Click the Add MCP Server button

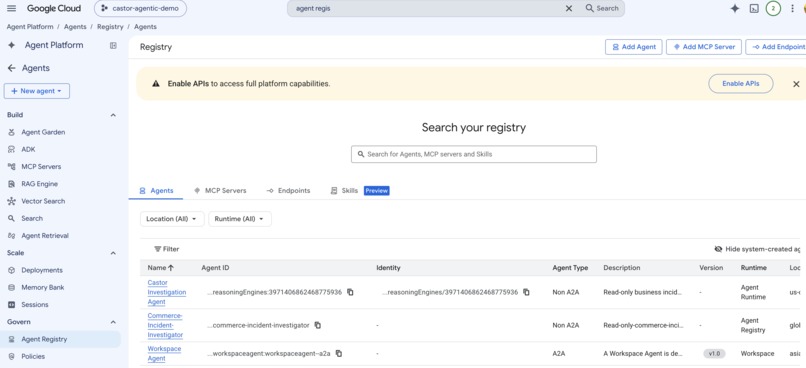click(x=704, y=47)
